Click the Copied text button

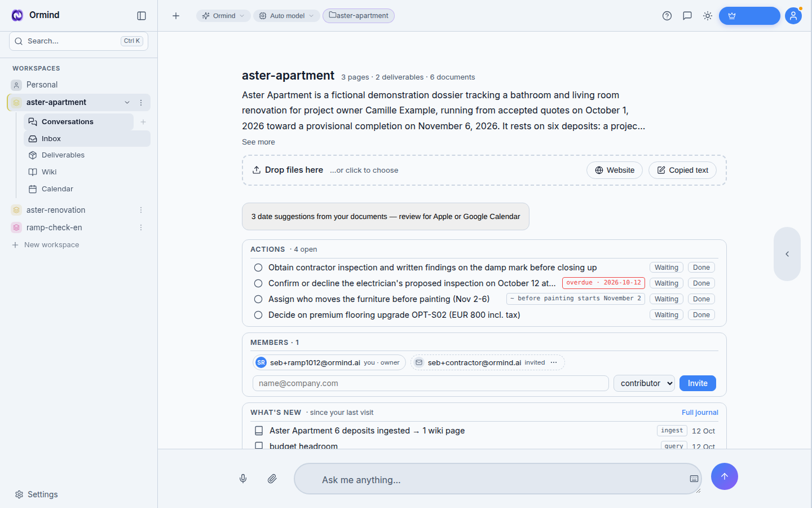coord(682,170)
